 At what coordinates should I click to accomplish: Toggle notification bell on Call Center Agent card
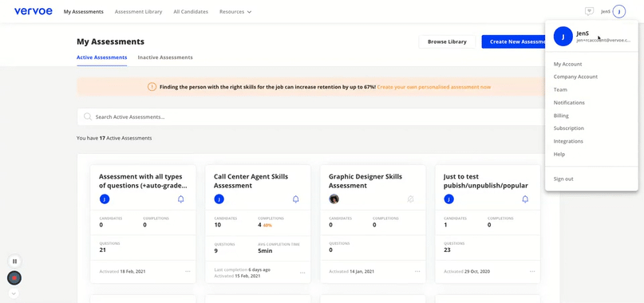[x=296, y=199]
